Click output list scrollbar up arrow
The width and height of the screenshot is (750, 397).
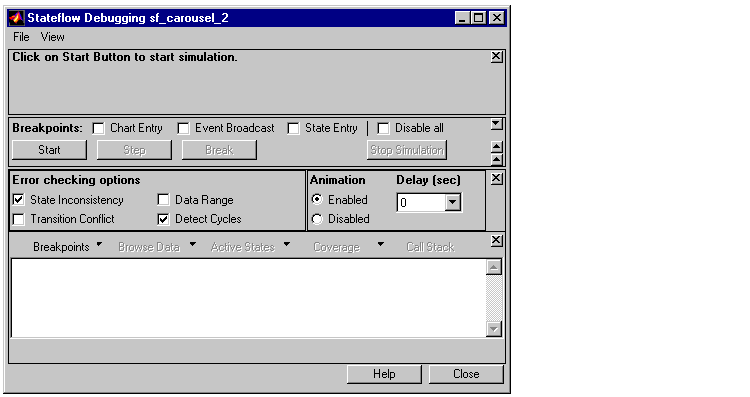click(x=494, y=267)
